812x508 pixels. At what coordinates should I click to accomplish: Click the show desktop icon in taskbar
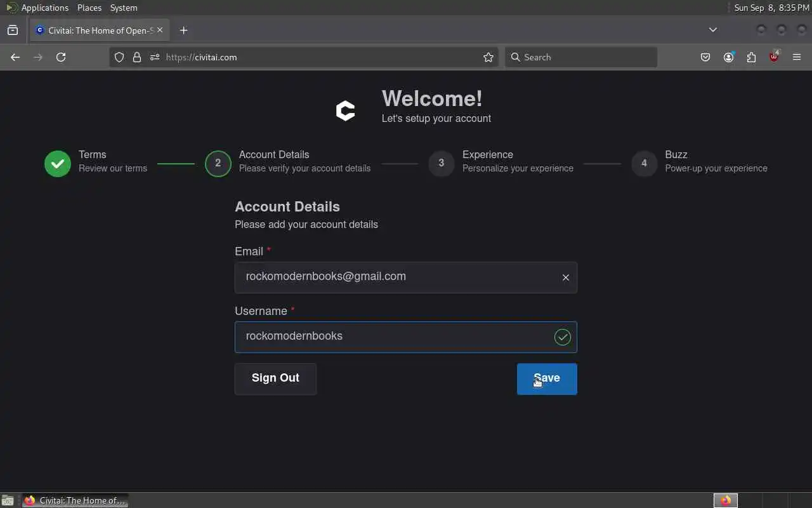[x=7, y=500]
